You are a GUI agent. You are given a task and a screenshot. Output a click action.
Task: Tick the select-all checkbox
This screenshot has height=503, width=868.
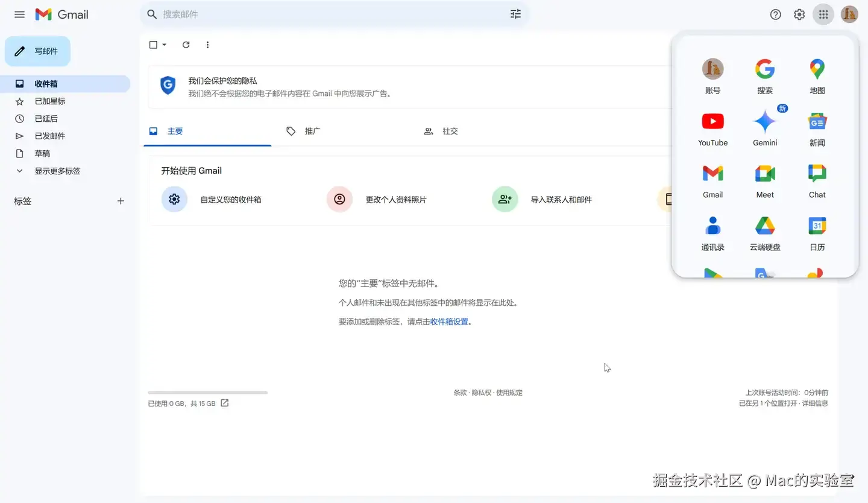(x=153, y=45)
